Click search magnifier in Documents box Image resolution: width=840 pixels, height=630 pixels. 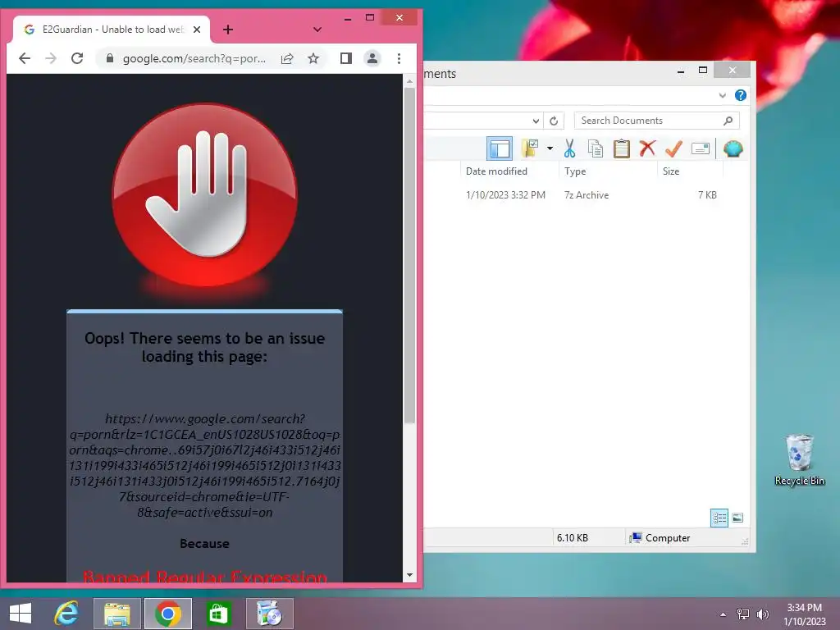pyautogui.click(x=728, y=121)
